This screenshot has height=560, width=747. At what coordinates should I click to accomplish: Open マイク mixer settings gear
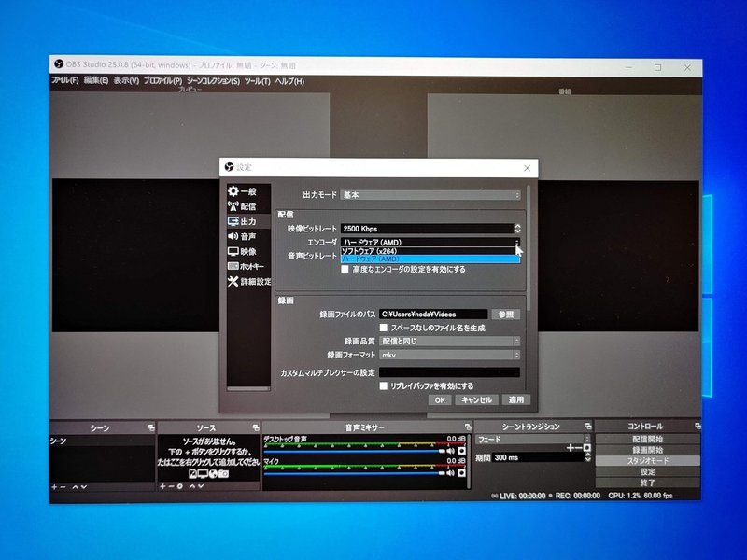tap(461, 473)
